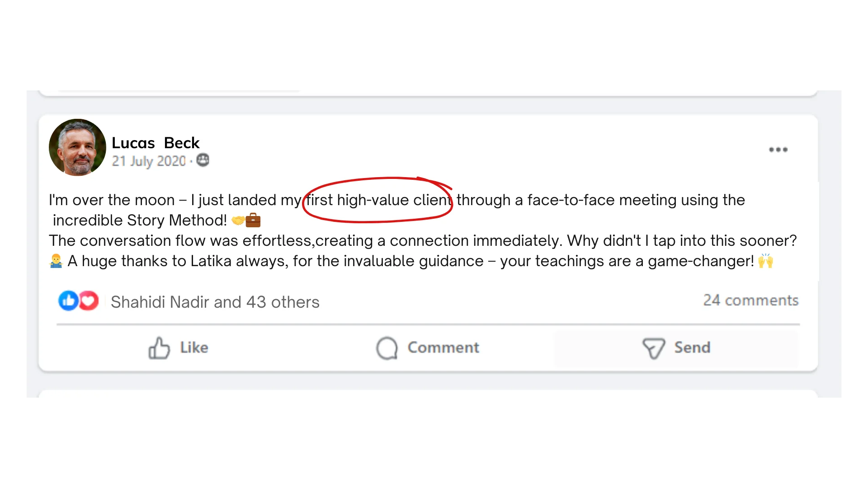
Task: Click the handshake emoji in the post
Action: (238, 221)
